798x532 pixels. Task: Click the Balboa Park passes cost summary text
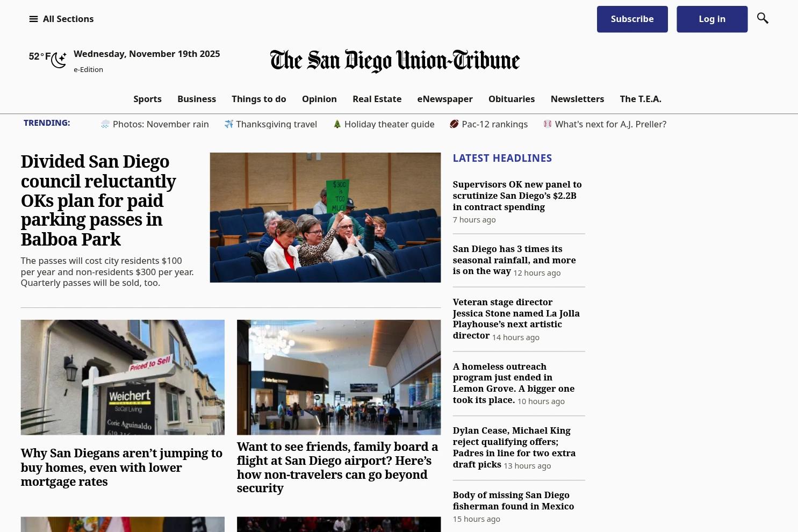107,272
